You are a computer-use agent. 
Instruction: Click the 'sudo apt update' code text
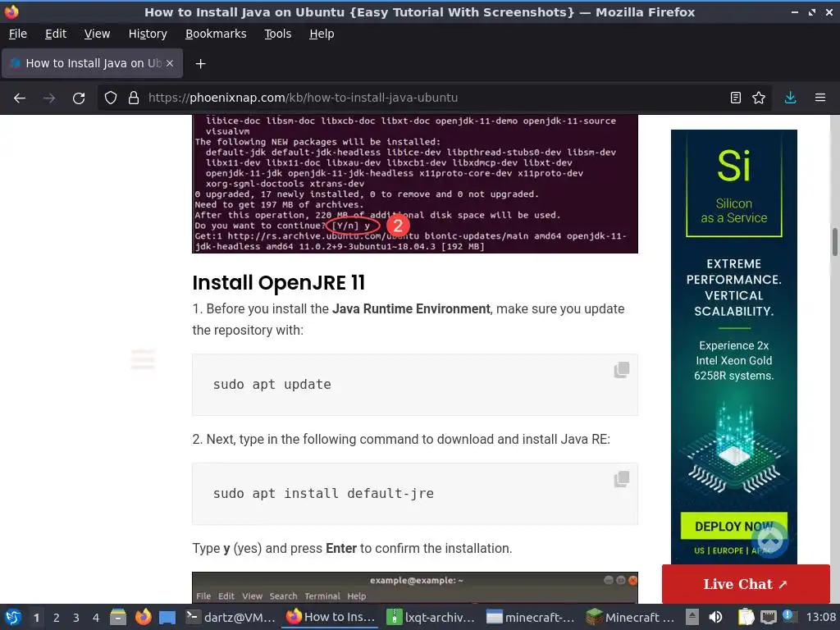point(272,385)
